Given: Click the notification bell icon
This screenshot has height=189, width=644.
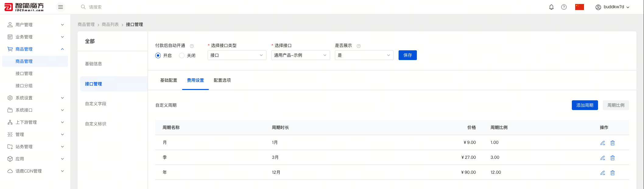Looking at the screenshot, I should coord(551,7).
